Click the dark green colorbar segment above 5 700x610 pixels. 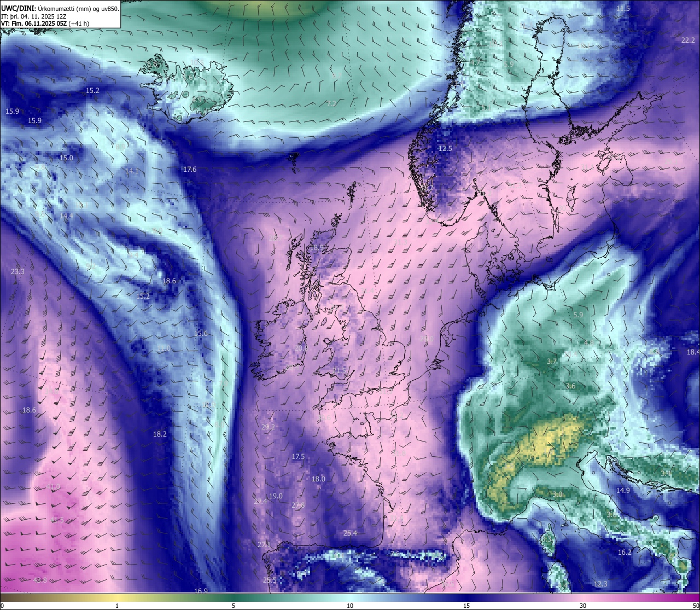[234, 597]
